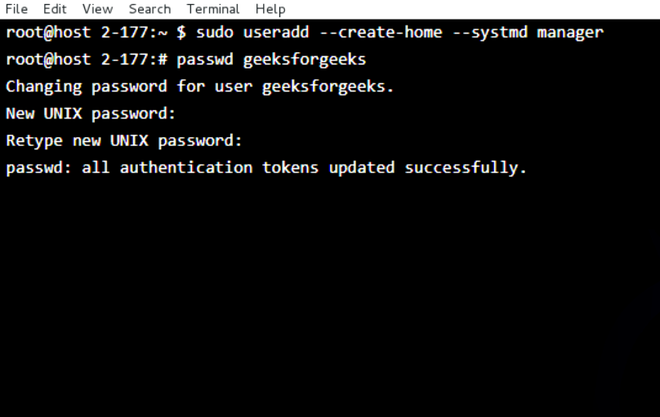Open the Terminal menu
The image size is (660, 417).
point(212,9)
